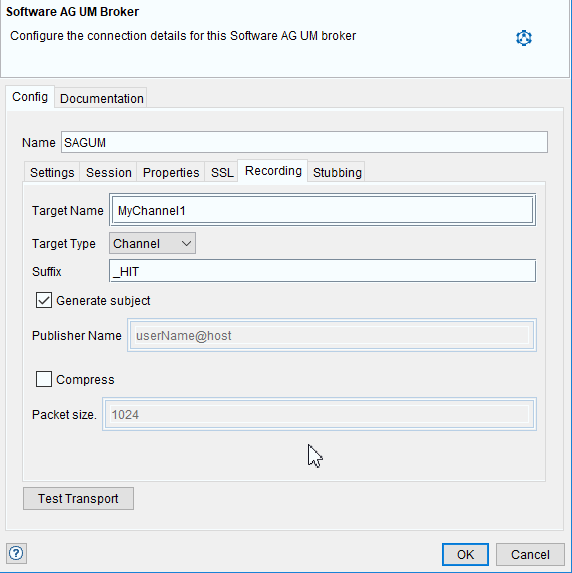Select the Recording tab

[273, 171]
